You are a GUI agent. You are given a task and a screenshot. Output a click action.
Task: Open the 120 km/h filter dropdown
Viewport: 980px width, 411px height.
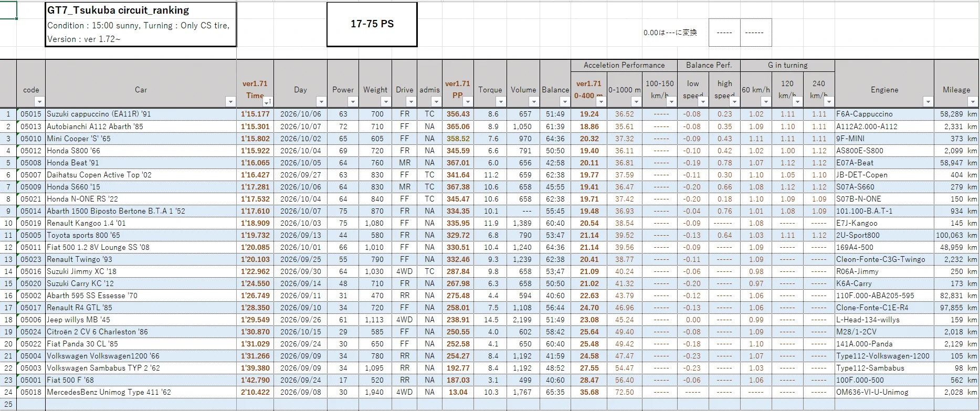(797, 101)
